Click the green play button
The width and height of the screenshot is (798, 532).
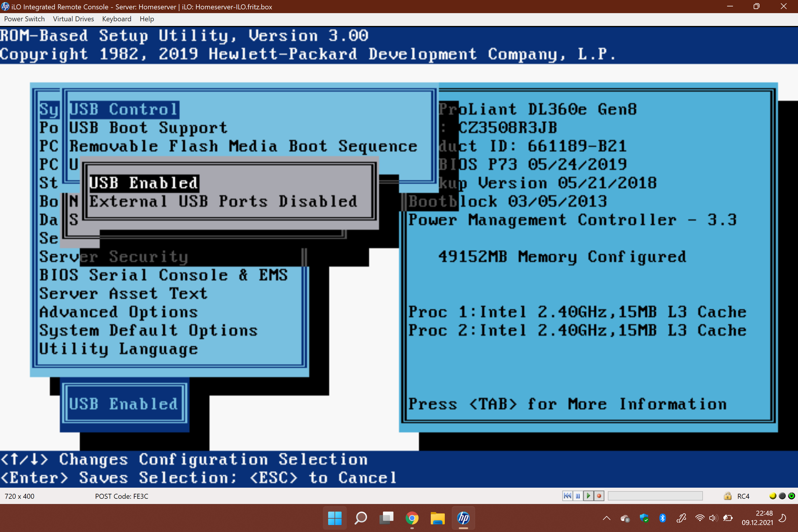588,496
